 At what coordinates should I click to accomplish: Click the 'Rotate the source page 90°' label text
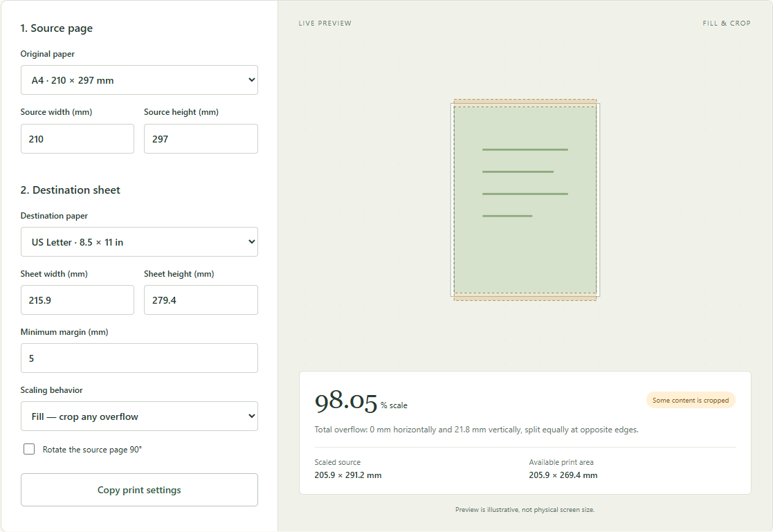point(92,449)
